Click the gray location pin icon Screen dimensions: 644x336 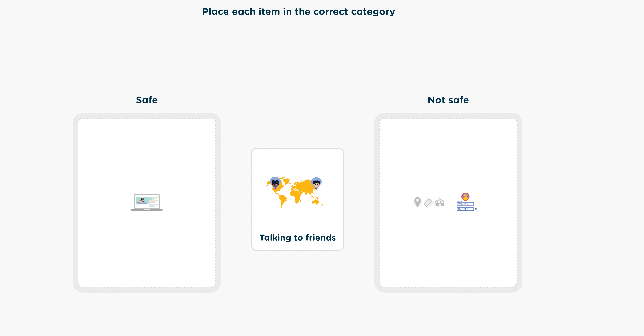point(417,203)
